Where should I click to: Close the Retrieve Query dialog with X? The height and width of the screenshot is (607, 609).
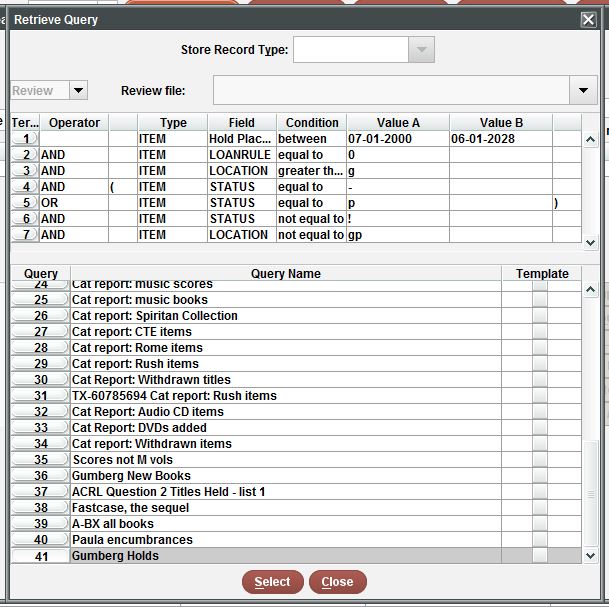pos(588,19)
